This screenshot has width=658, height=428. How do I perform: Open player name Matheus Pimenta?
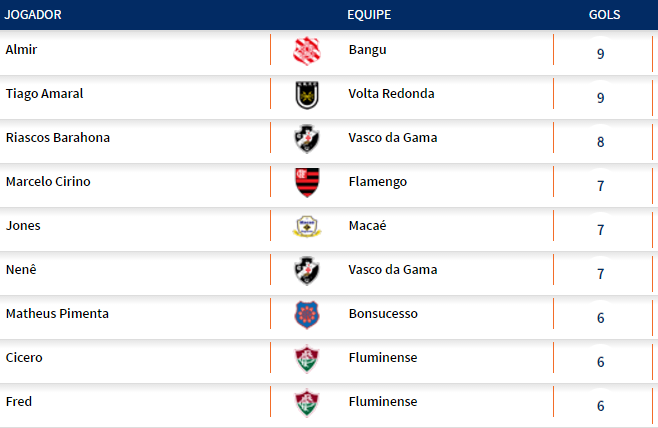57,313
